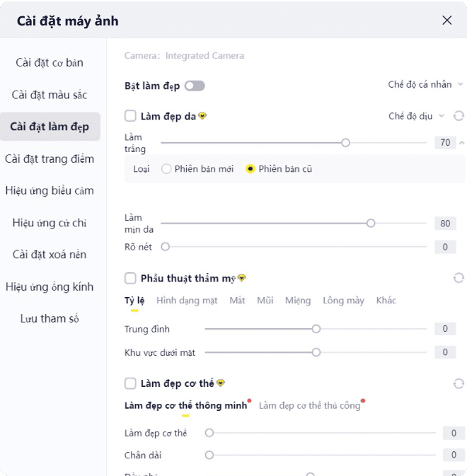
Task: Click reset icon beside Làm đẹp cơ thể
Action: [x=459, y=383]
